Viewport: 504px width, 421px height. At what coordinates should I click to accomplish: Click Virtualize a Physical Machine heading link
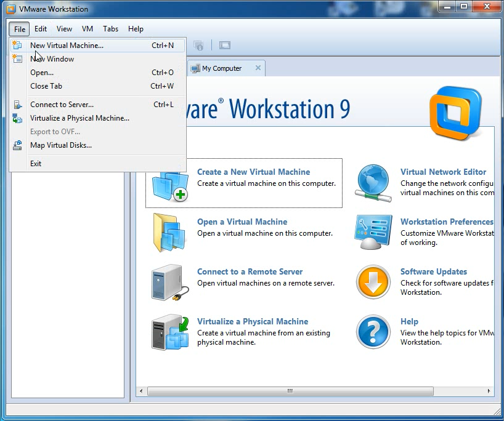pyautogui.click(x=253, y=321)
